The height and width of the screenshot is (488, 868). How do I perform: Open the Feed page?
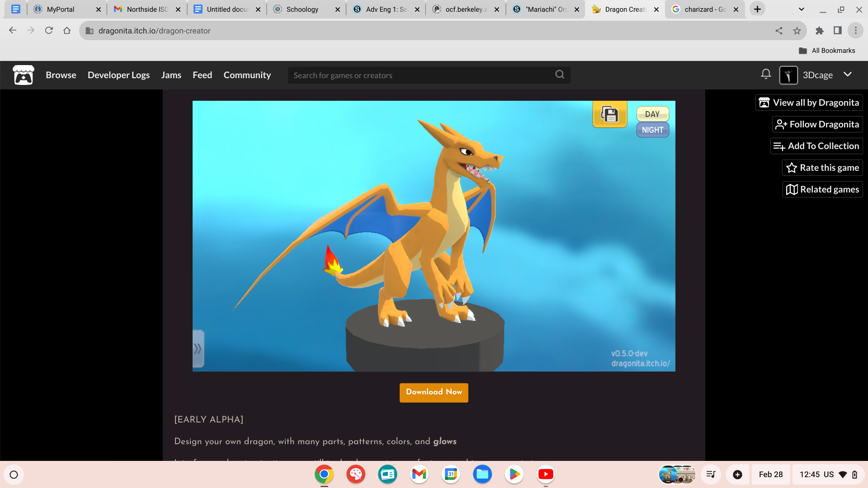click(x=202, y=75)
